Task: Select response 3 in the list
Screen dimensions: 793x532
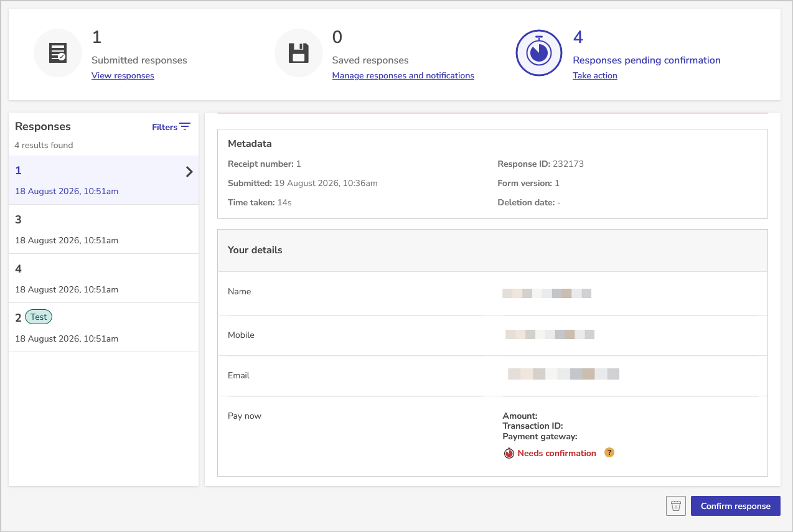Action: pyautogui.click(x=103, y=229)
